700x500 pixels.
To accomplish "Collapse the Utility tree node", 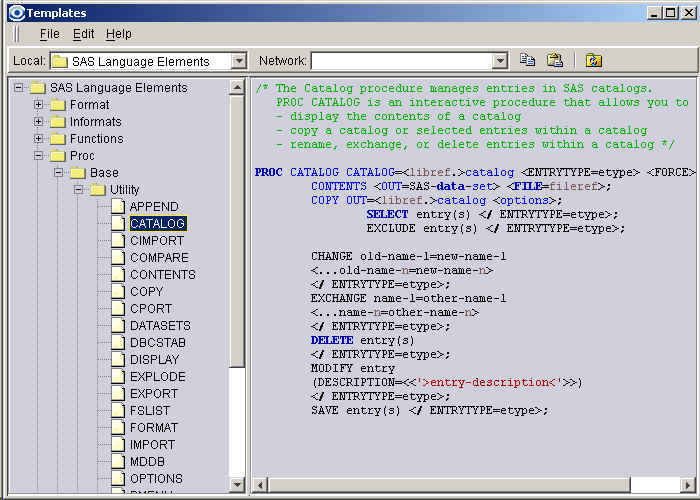I will [x=79, y=189].
